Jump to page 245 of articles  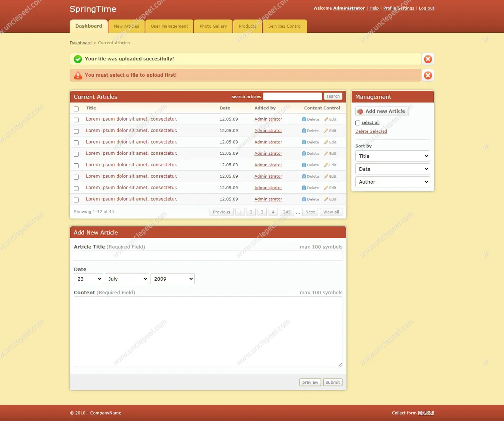tap(287, 212)
